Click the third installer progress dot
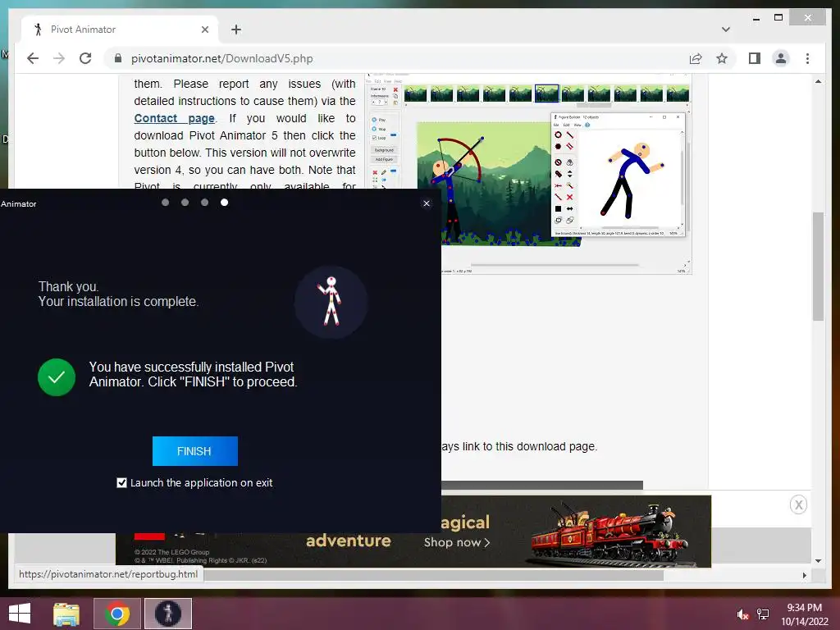 204,202
